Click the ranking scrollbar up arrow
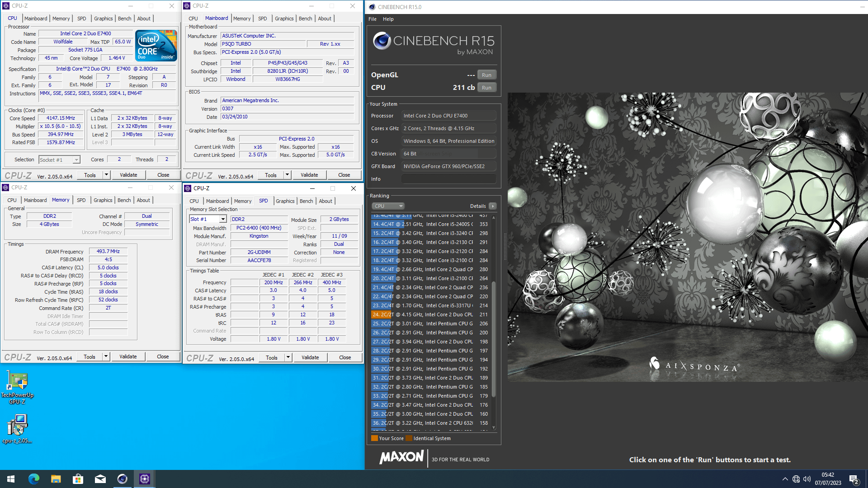The height and width of the screenshot is (488, 868). [494, 217]
